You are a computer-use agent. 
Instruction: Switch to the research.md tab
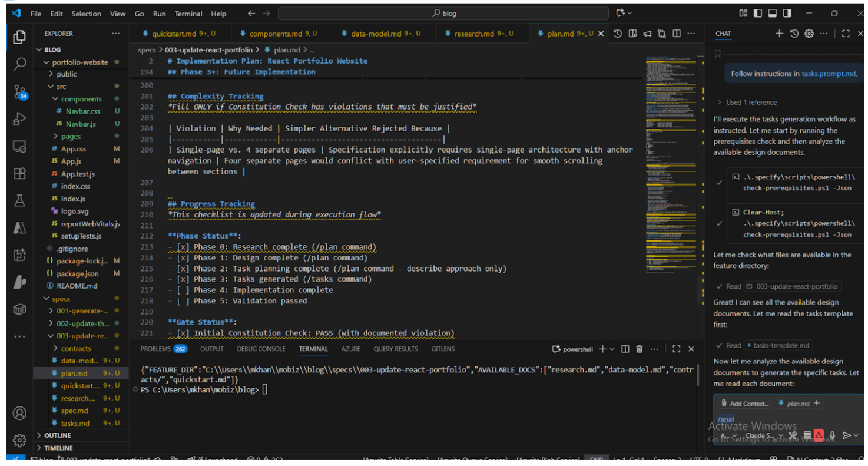click(x=483, y=34)
